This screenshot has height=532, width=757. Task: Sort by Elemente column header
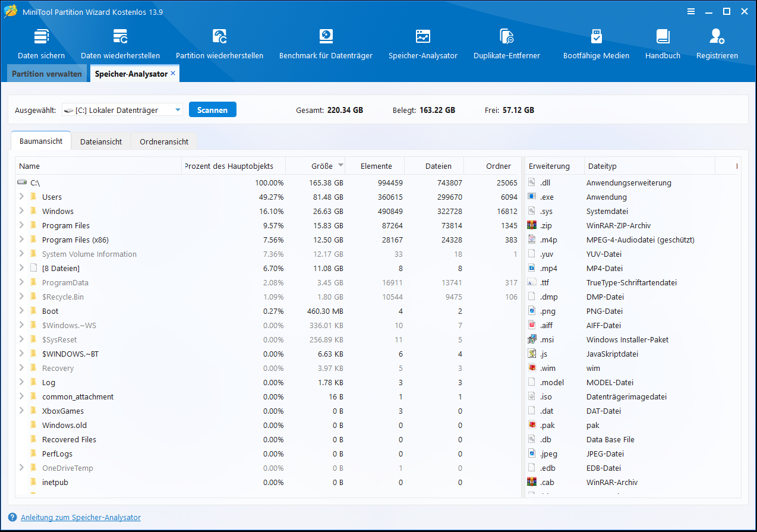coord(375,166)
